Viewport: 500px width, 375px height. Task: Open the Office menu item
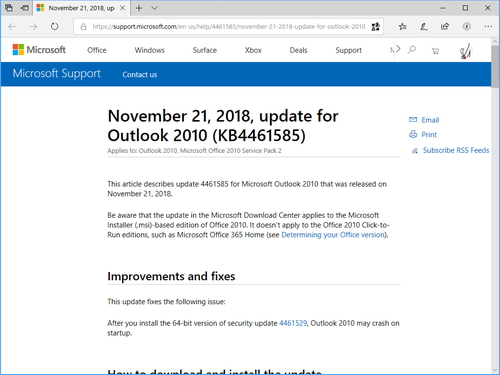[97, 50]
